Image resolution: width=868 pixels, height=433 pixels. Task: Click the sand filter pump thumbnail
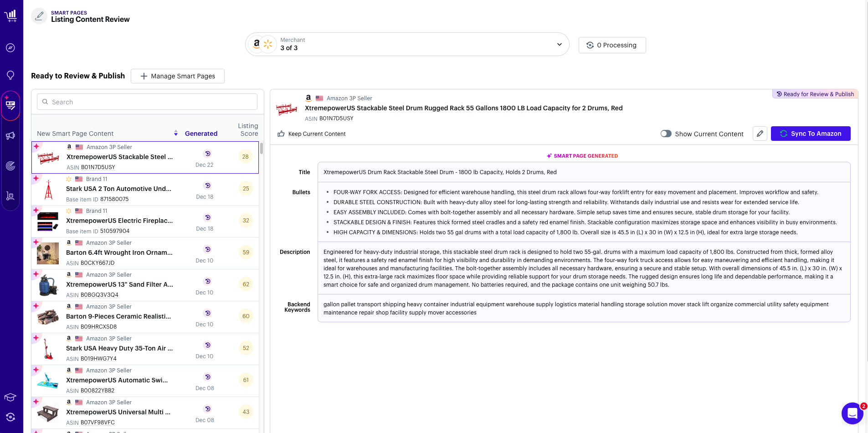pyautogui.click(x=48, y=285)
